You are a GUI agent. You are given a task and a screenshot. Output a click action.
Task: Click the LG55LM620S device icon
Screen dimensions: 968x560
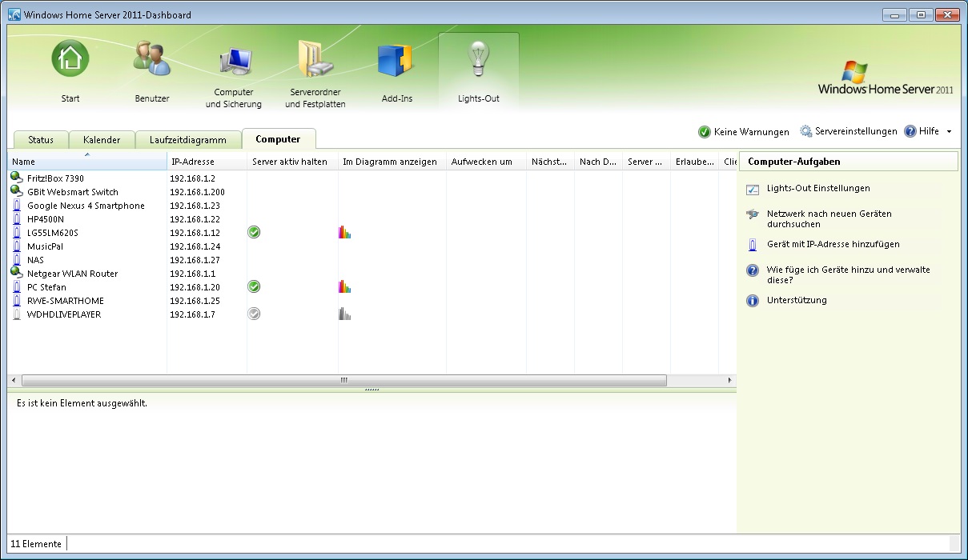[17, 232]
